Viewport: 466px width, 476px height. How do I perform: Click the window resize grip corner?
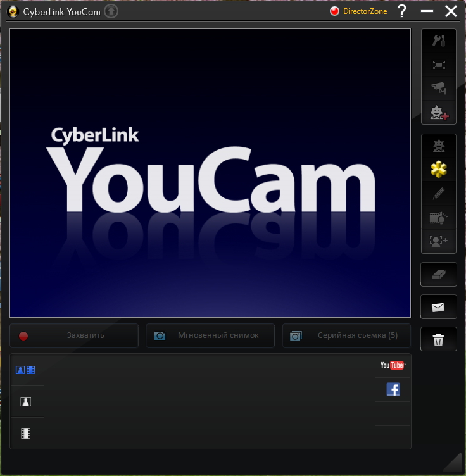pos(453,462)
